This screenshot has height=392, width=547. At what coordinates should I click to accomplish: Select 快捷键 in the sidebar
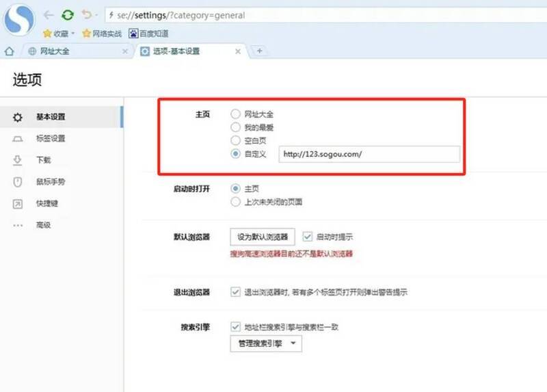pos(62,203)
